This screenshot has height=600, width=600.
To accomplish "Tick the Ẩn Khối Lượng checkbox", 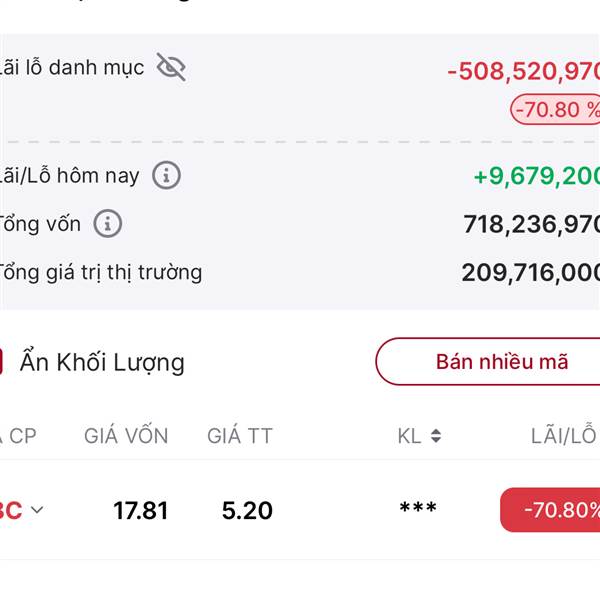I will 1,362.
